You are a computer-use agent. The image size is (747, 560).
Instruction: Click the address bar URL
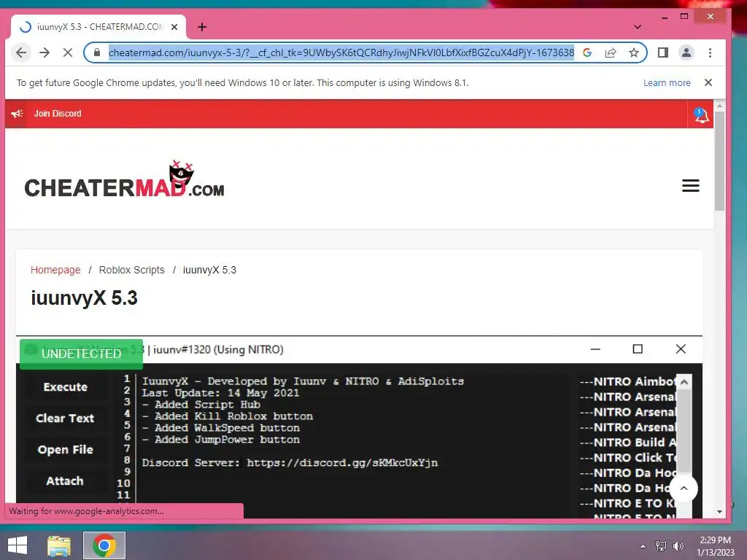point(341,52)
